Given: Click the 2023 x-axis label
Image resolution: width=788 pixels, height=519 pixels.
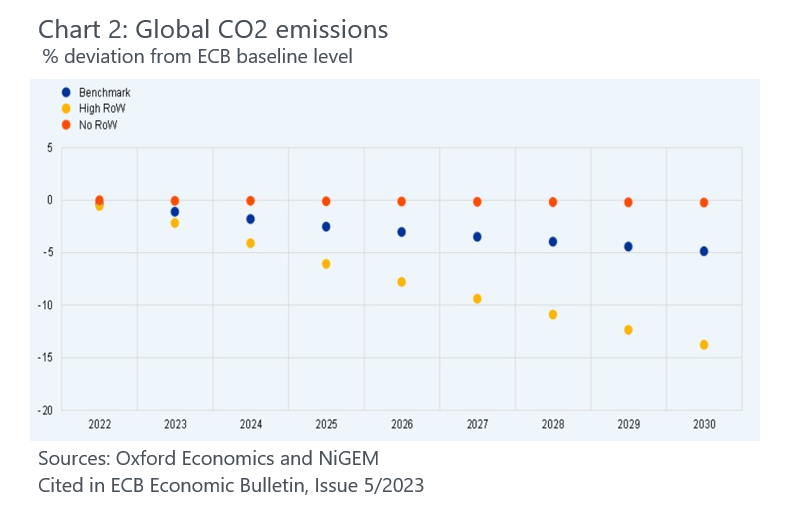Looking at the screenshot, I should pyautogui.click(x=175, y=425).
